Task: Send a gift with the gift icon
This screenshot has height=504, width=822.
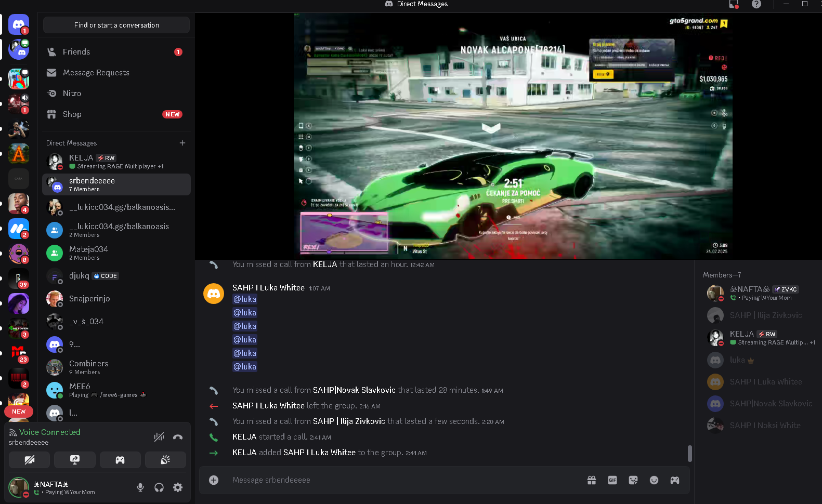Action: click(592, 480)
